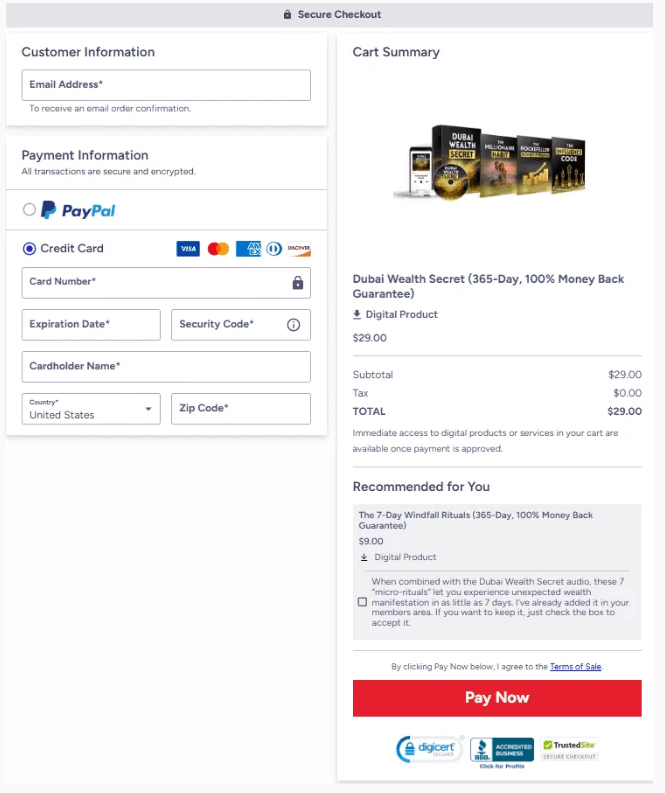Image resolution: width=665 pixels, height=793 pixels.
Task: Click the Dubai Wealth Secret product image
Action: tap(489, 162)
